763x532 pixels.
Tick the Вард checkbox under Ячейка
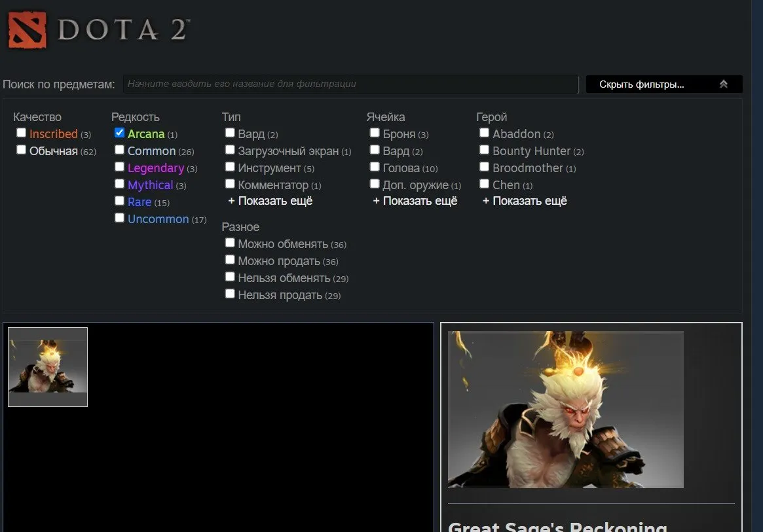point(375,150)
